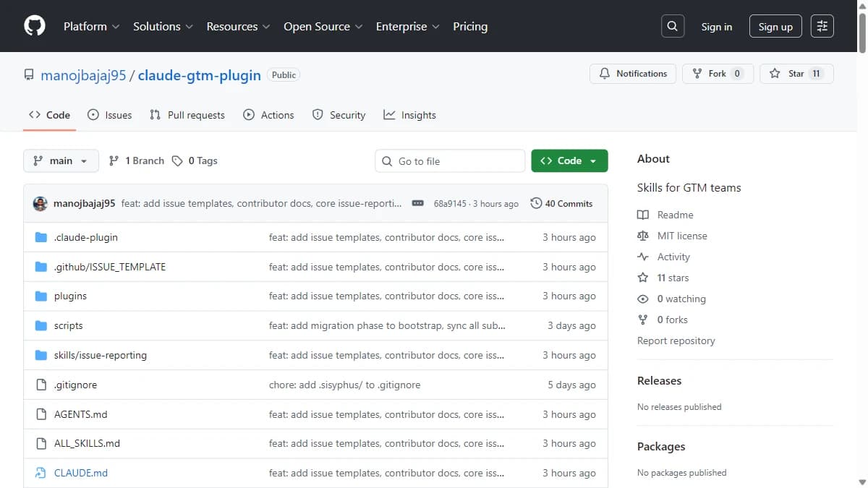Click the star icon in Star button
Viewport: 868px width, 488px height.
775,74
